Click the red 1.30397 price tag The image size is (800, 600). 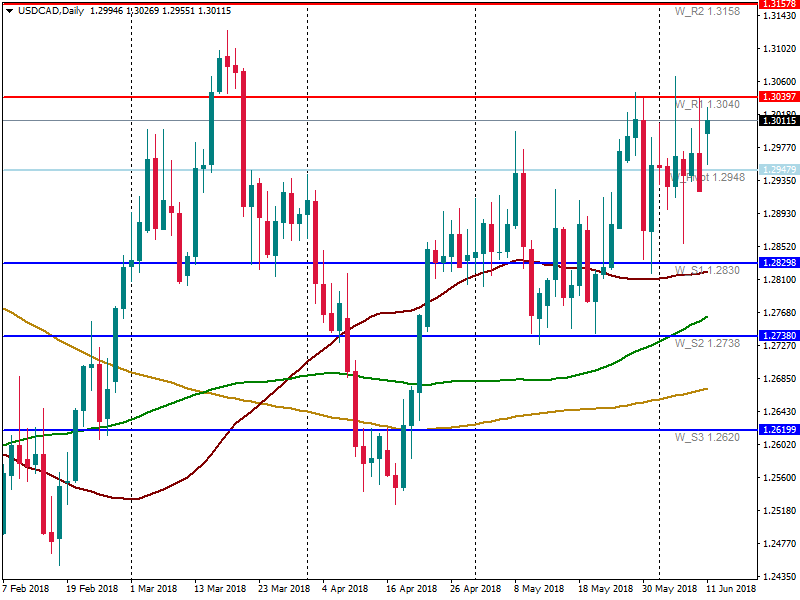778,97
